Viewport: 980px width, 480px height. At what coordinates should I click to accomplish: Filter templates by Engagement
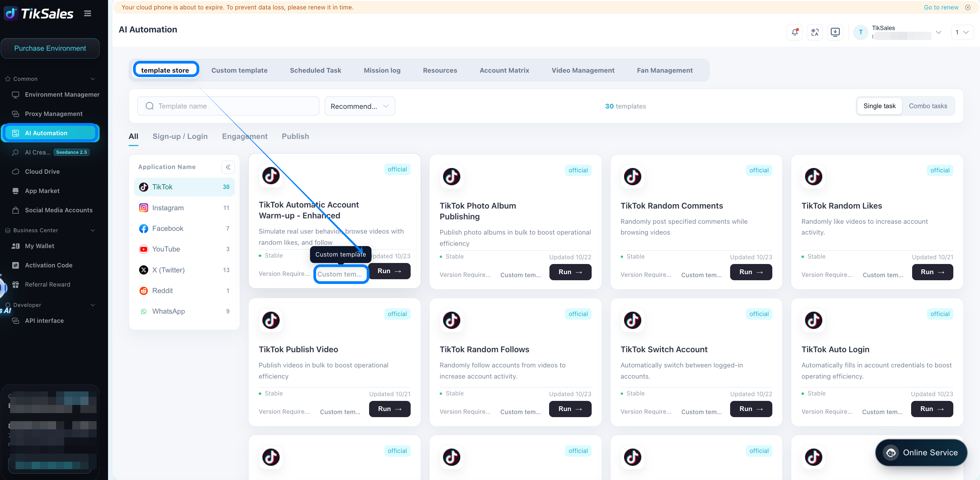[x=244, y=136]
